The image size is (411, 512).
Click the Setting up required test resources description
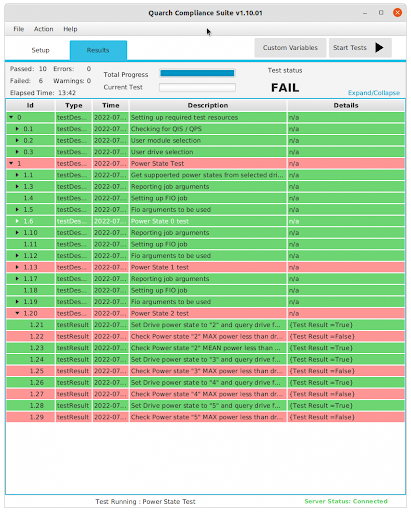pos(184,117)
